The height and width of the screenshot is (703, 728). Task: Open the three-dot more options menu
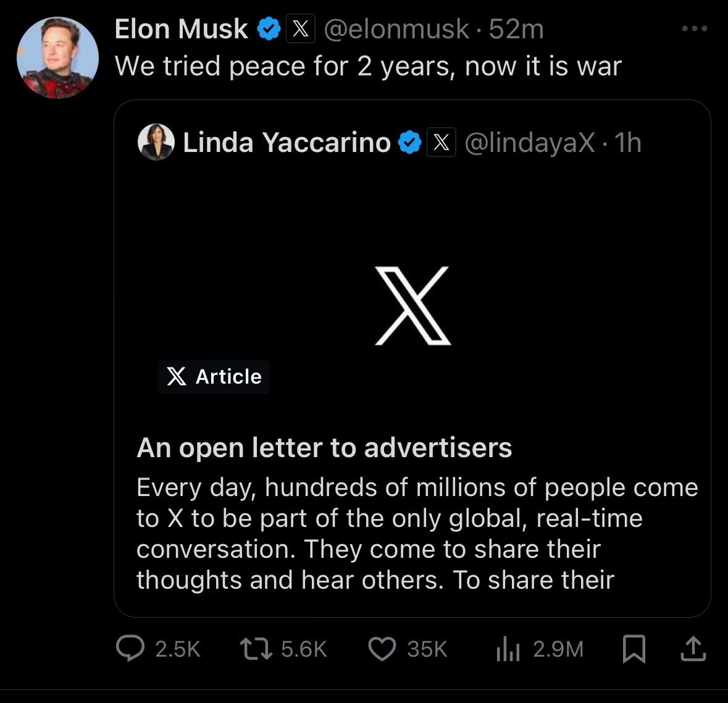694,28
